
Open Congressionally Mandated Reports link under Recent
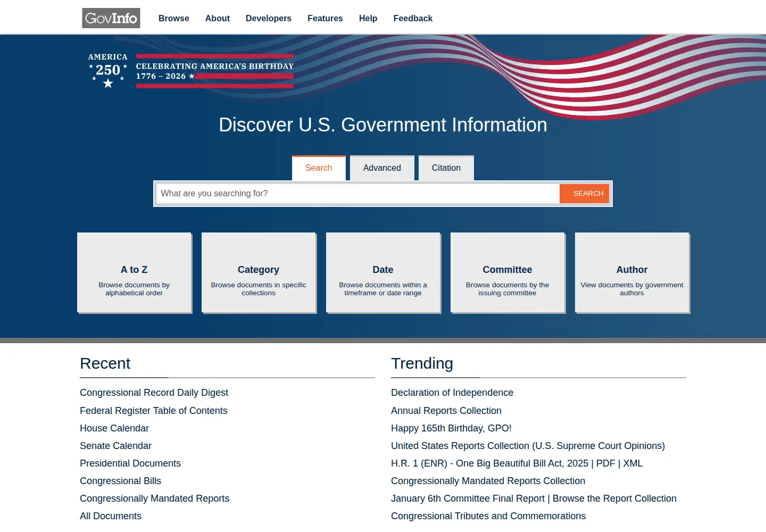(x=154, y=498)
